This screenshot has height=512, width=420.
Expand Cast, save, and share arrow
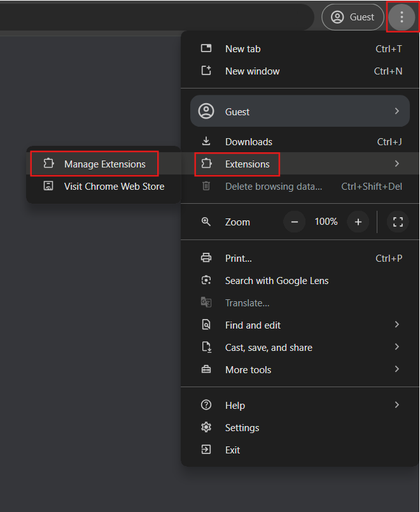pos(397,347)
